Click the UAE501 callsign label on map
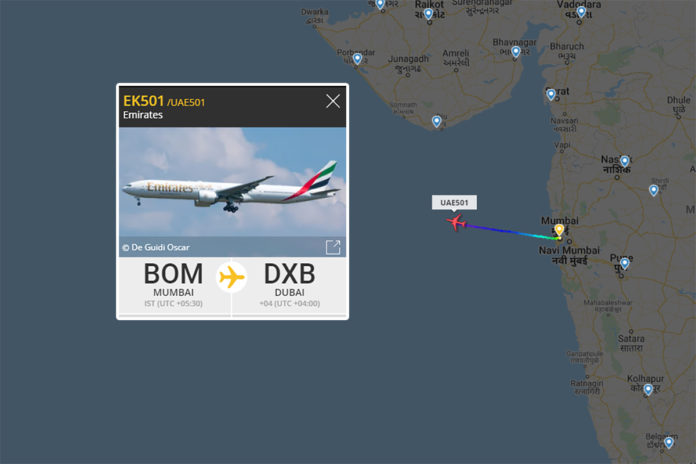The image size is (696, 464). pyautogui.click(x=454, y=202)
